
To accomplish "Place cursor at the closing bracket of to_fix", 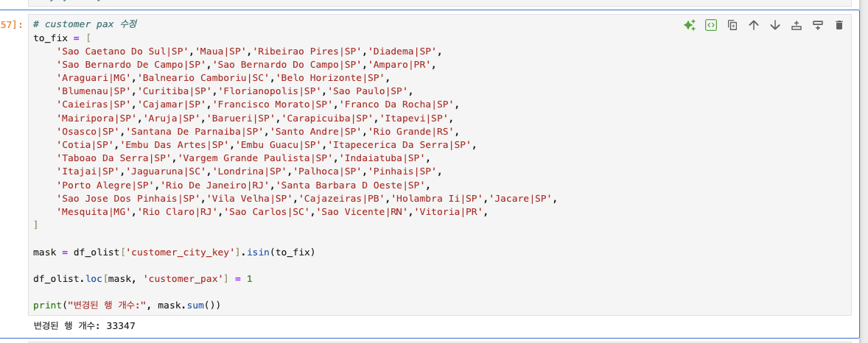I will coord(35,225).
